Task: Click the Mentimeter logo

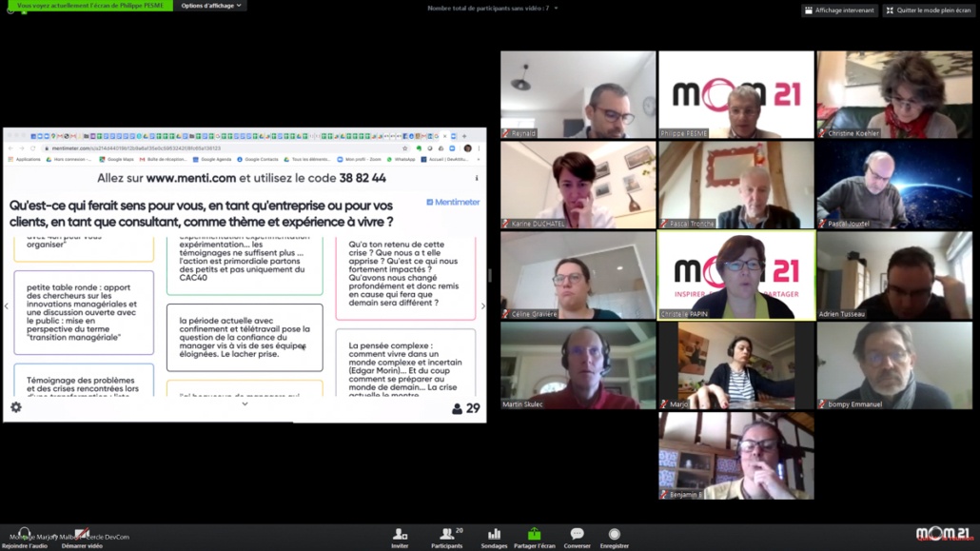Action: point(453,202)
